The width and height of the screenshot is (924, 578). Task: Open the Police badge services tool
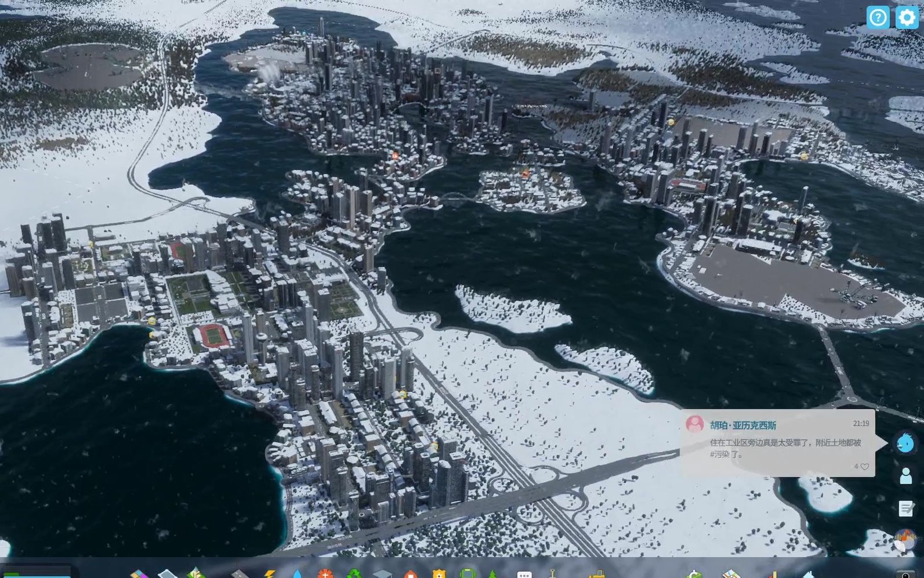click(x=439, y=574)
